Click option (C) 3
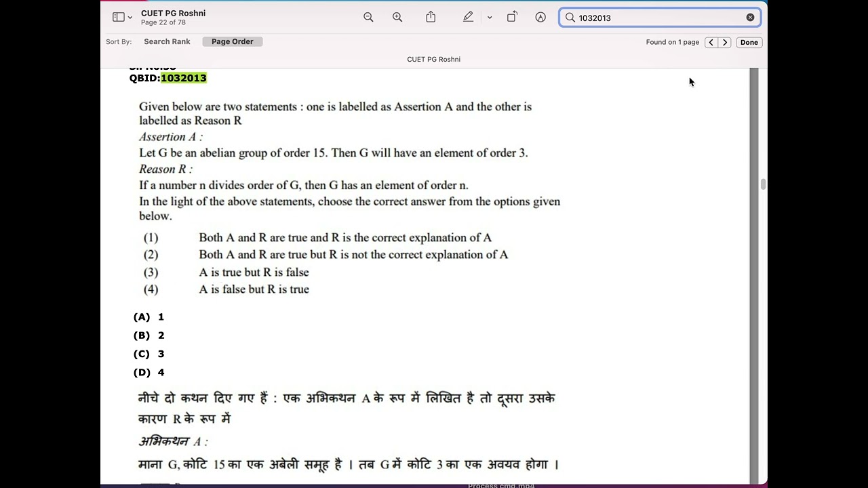Image resolution: width=868 pixels, height=488 pixels. point(149,354)
